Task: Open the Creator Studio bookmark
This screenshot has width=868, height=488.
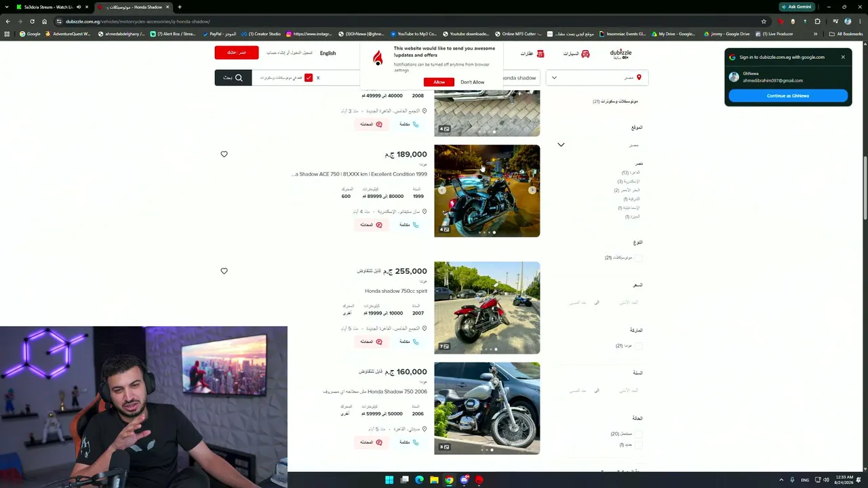Action: pyautogui.click(x=261, y=34)
